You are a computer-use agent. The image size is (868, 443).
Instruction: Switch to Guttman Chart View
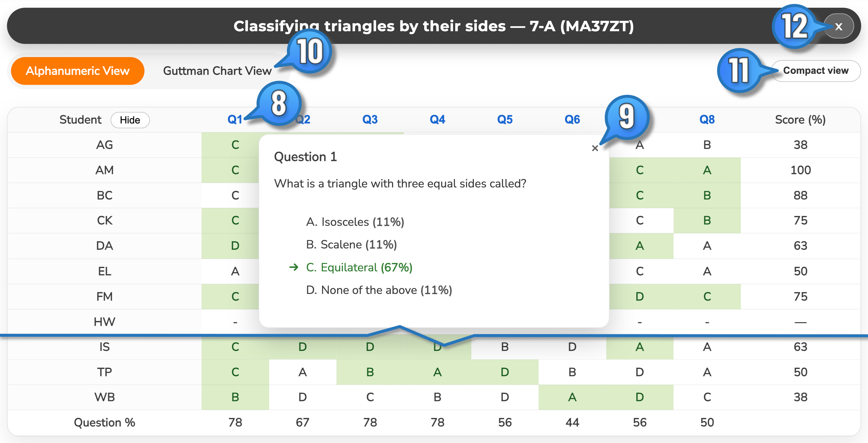[217, 71]
